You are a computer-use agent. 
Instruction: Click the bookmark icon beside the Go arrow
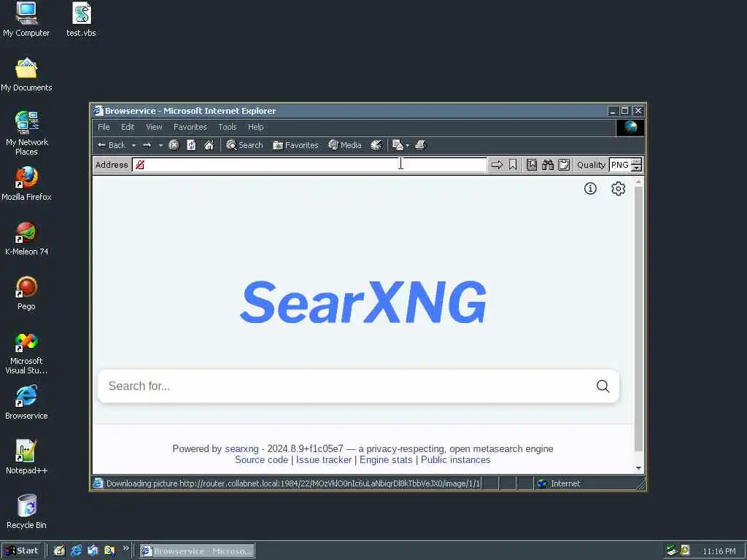point(513,165)
